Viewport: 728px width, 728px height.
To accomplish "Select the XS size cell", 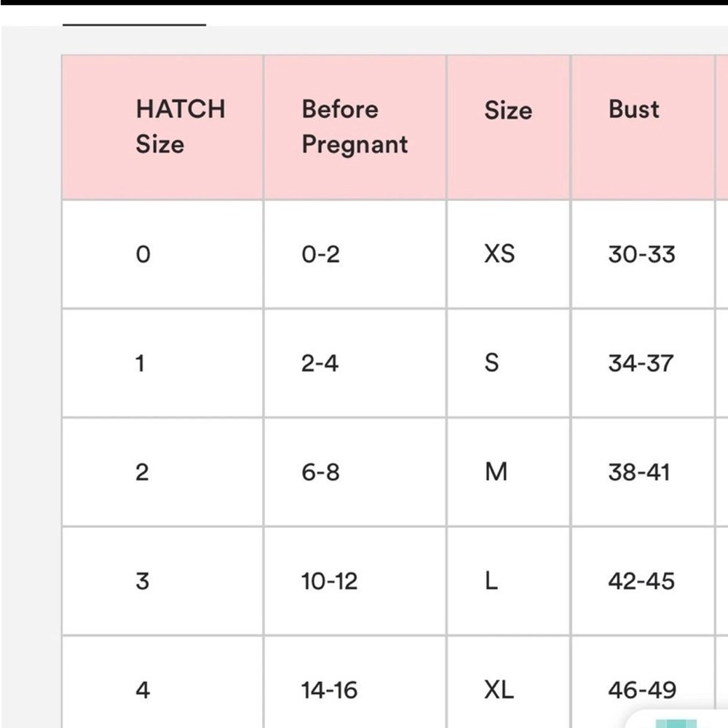I will click(x=508, y=254).
